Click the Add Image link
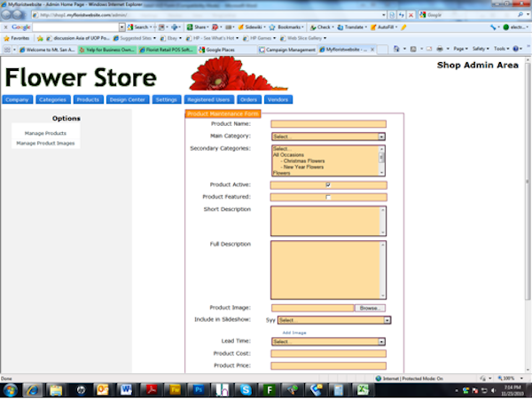The width and height of the screenshot is (532, 399). click(293, 332)
